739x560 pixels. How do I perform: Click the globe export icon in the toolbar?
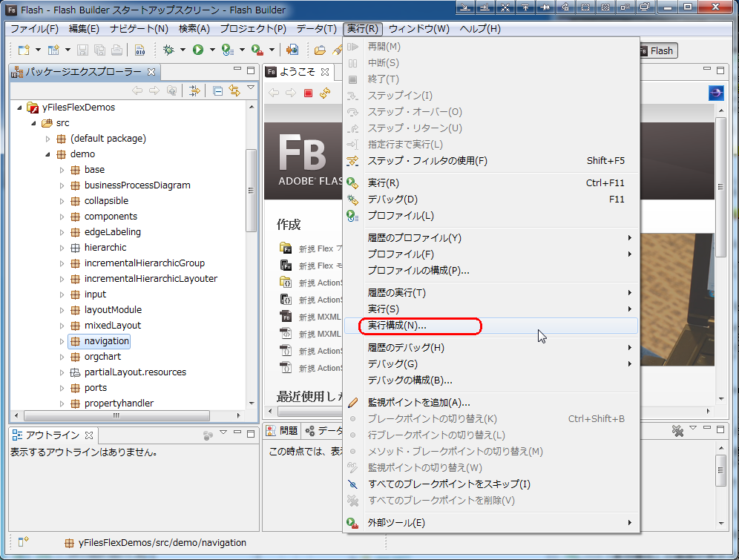pos(292,50)
